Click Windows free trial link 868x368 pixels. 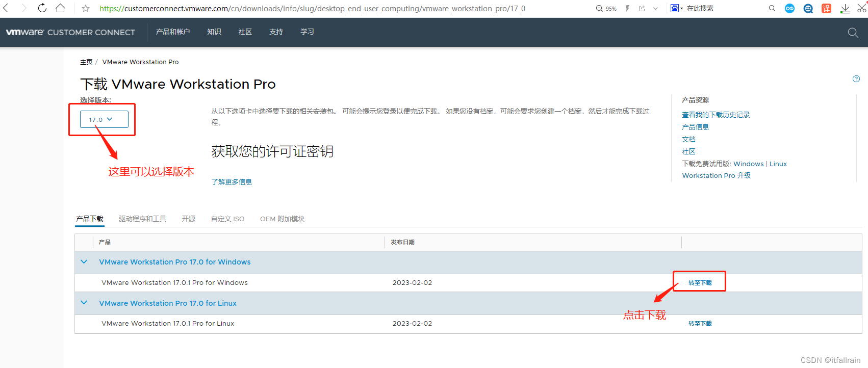(x=749, y=164)
